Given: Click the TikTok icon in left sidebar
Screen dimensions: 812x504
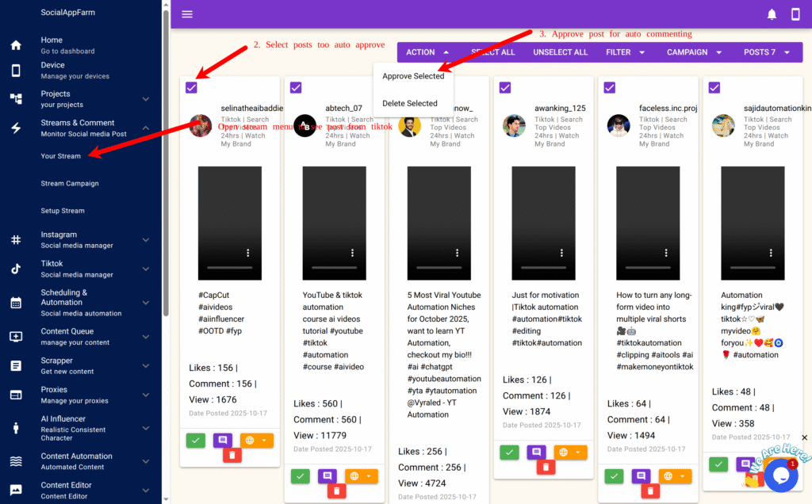Looking at the screenshot, I should pyautogui.click(x=16, y=269).
